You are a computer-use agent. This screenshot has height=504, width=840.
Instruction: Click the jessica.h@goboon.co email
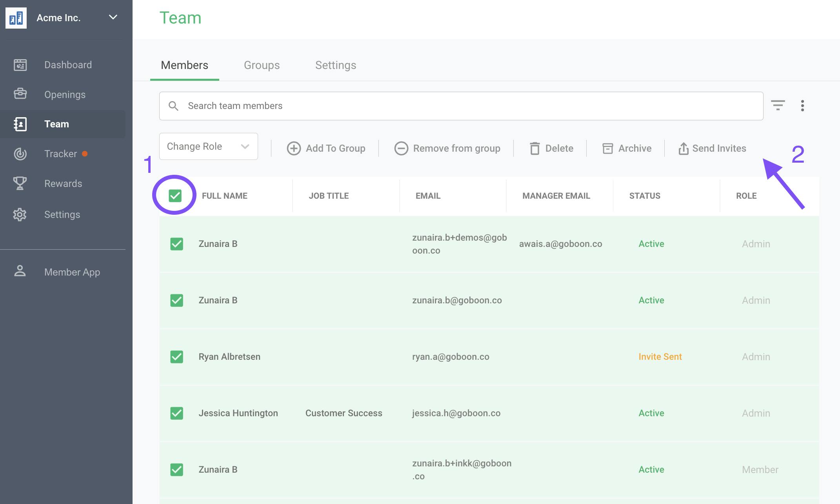[x=456, y=413]
